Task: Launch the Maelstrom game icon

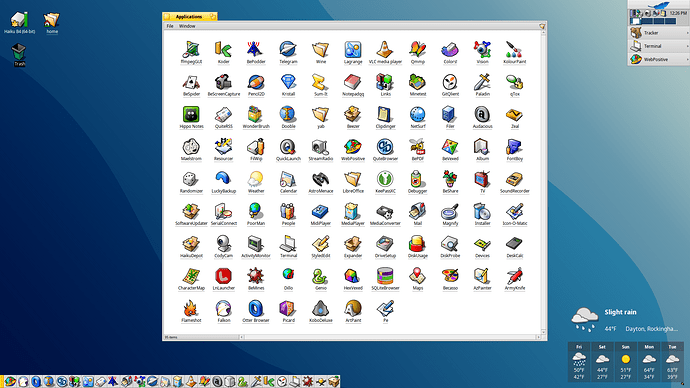Action: pos(191,146)
